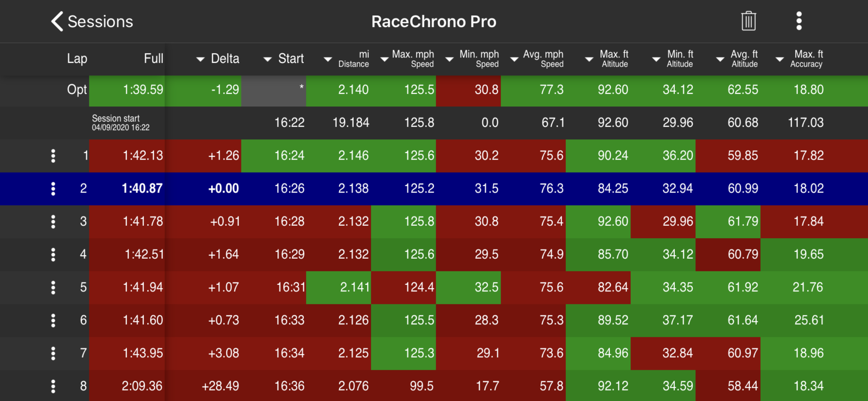868x401 pixels.
Task: Open options menu for lap 8
Action: pos(53,386)
